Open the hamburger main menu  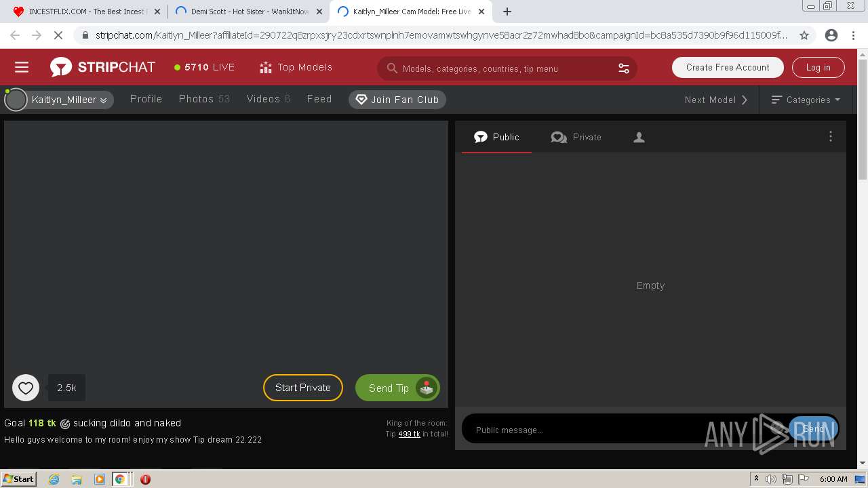[x=22, y=67]
